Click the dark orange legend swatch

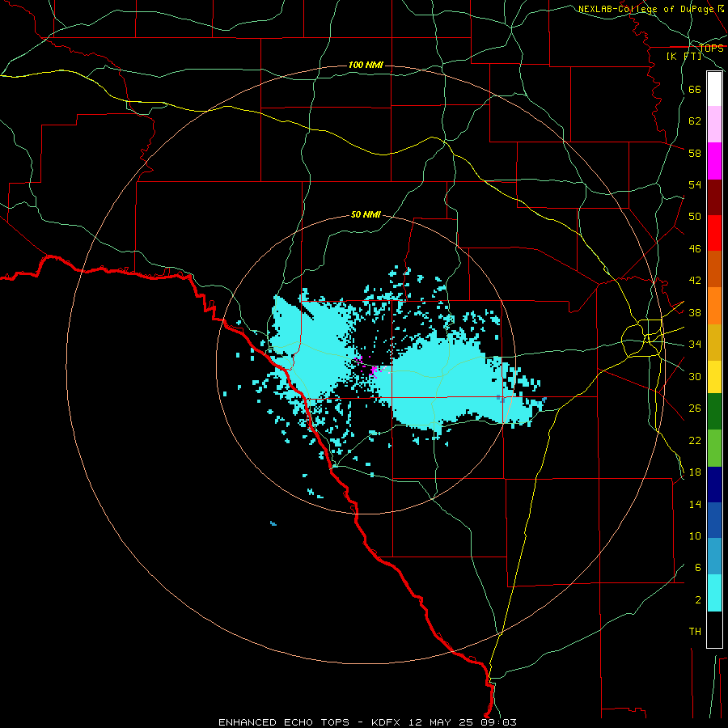point(714,269)
